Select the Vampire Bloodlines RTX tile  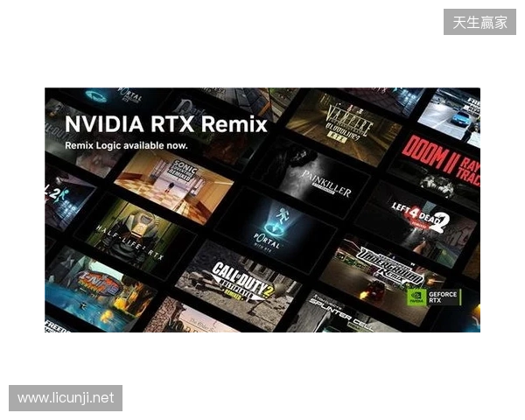point(345,127)
